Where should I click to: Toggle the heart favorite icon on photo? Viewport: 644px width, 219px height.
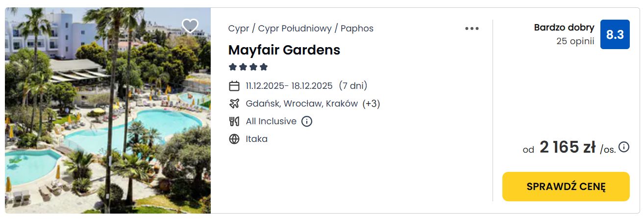pos(190,26)
